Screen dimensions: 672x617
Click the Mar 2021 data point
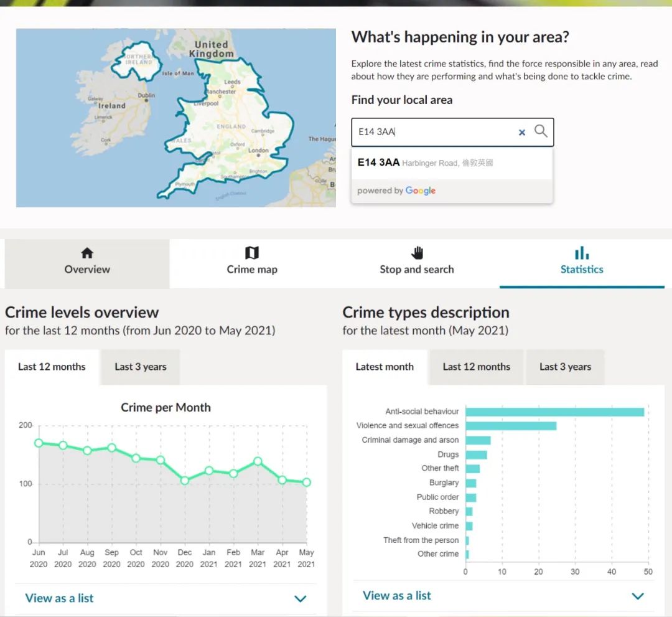point(258,461)
